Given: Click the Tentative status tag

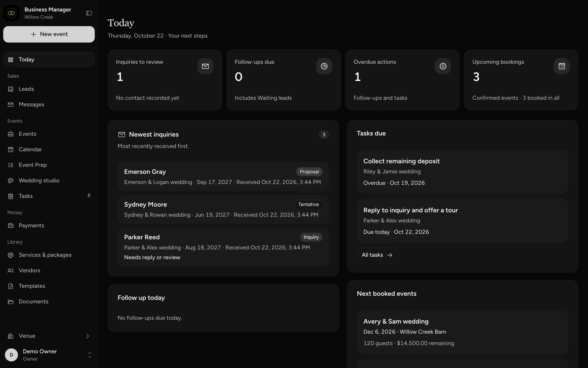Looking at the screenshot, I should coord(308,204).
